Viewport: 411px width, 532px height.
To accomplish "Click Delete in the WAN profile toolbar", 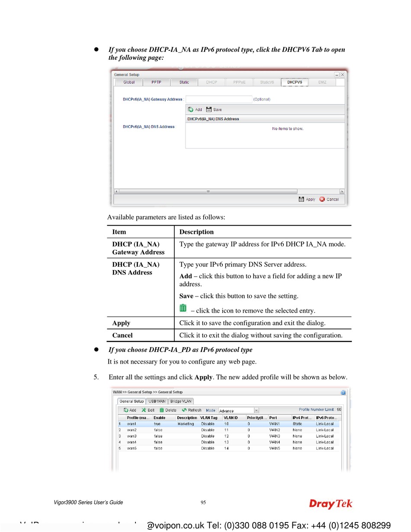I will [x=168, y=410].
